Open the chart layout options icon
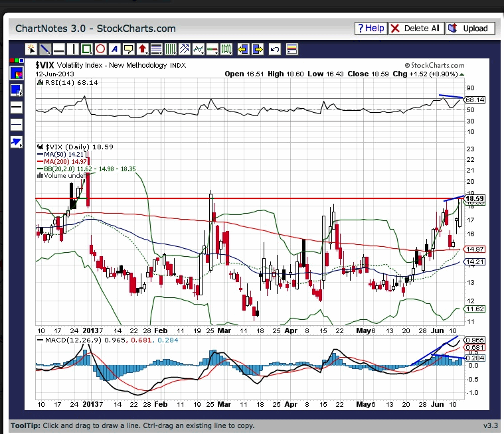Image resolution: width=504 pixels, height=434 pixels. (292, 49)
